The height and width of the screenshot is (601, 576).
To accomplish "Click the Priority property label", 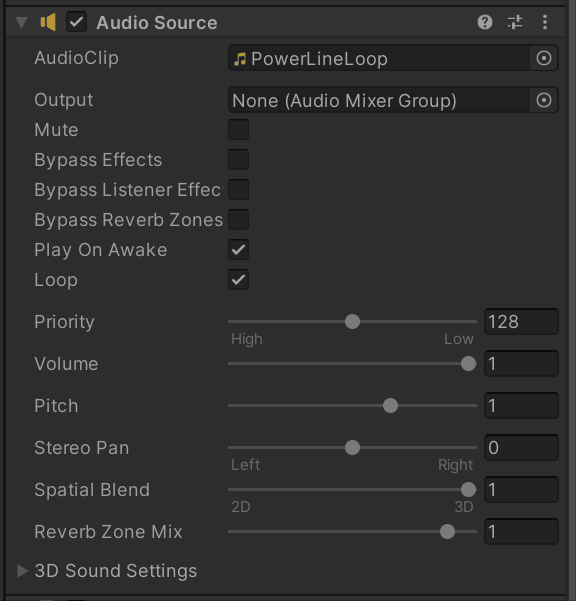I will click(64, 322).
